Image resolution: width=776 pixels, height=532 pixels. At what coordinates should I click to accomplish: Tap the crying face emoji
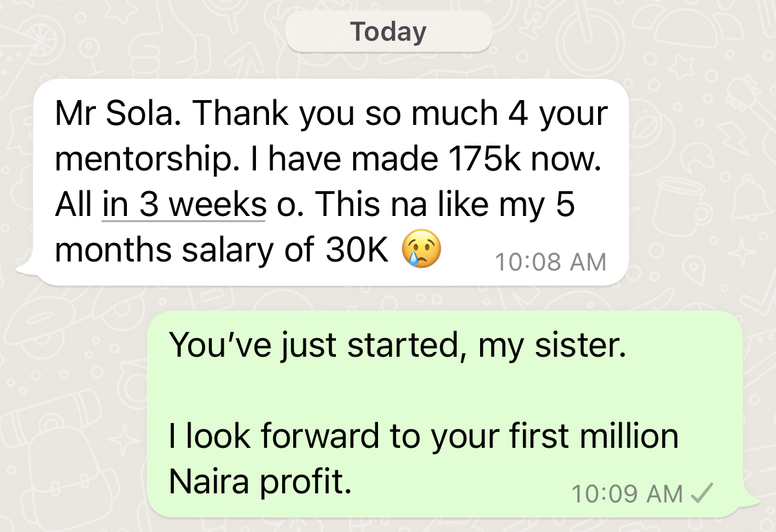click(421, 249)
